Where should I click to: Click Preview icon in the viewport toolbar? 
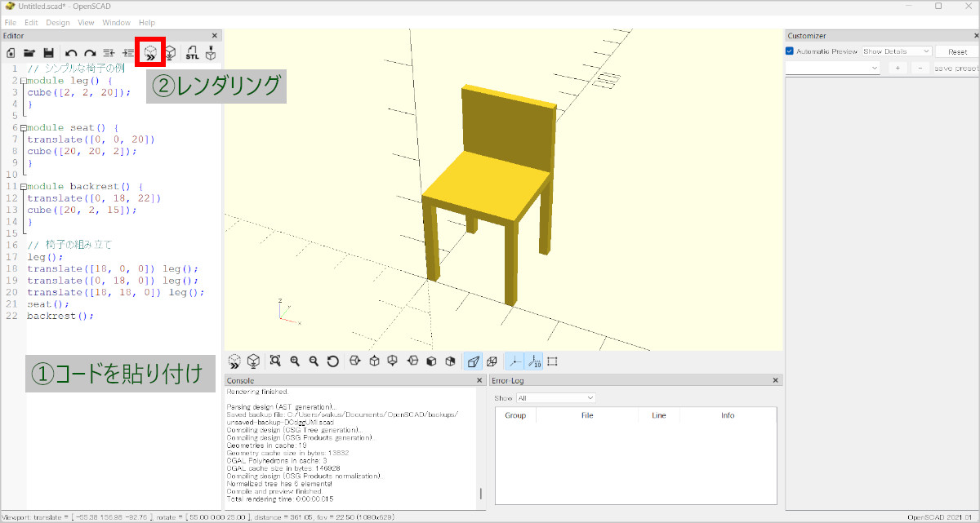click(234, 361)
